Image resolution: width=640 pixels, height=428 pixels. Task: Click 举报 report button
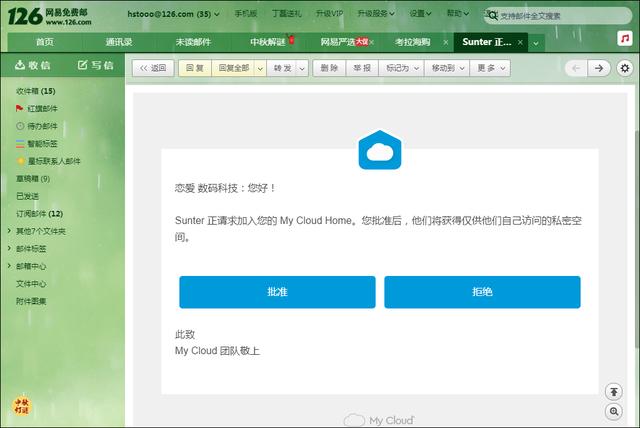tap(362, 68)
